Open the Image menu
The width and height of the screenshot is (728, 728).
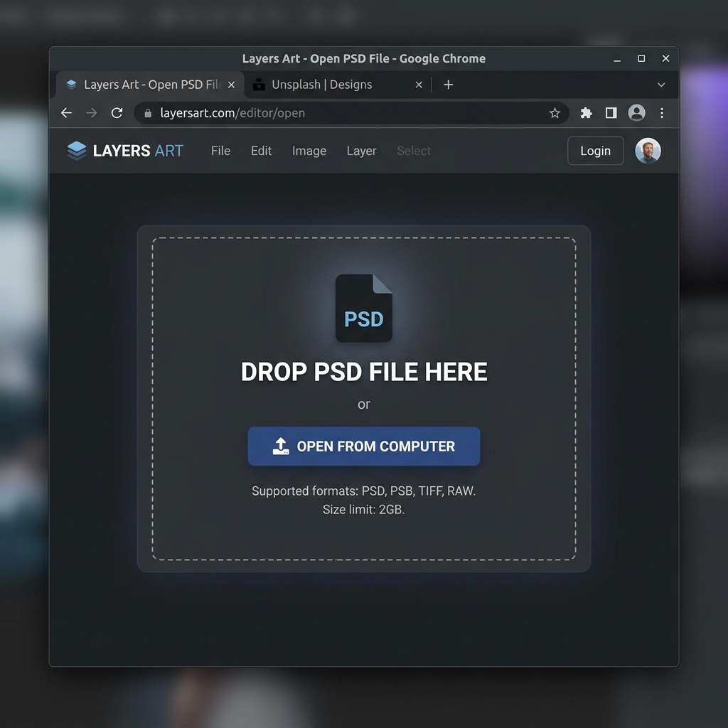pyautogui.click(x=309, y=151)
